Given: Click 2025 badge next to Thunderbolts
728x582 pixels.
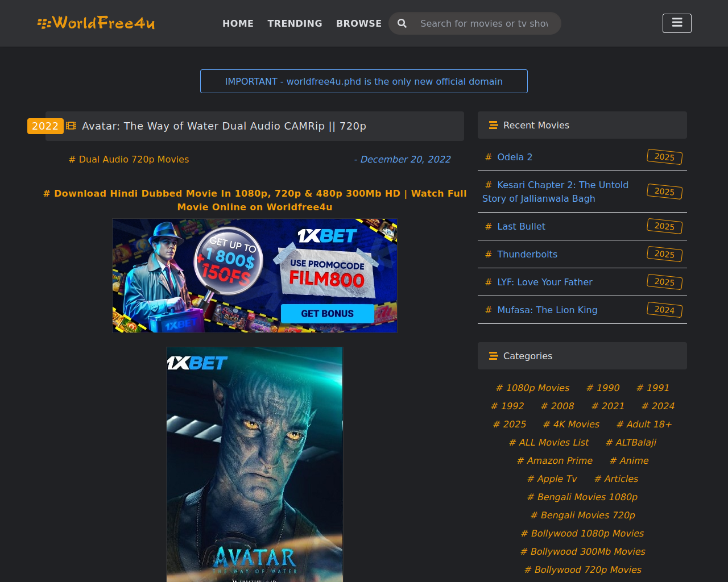Looking at the screenshot, I should (664, 254).
